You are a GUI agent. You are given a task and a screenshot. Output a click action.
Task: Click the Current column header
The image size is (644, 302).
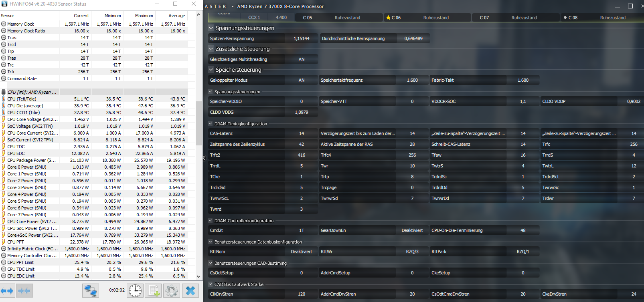coord(75,16)
